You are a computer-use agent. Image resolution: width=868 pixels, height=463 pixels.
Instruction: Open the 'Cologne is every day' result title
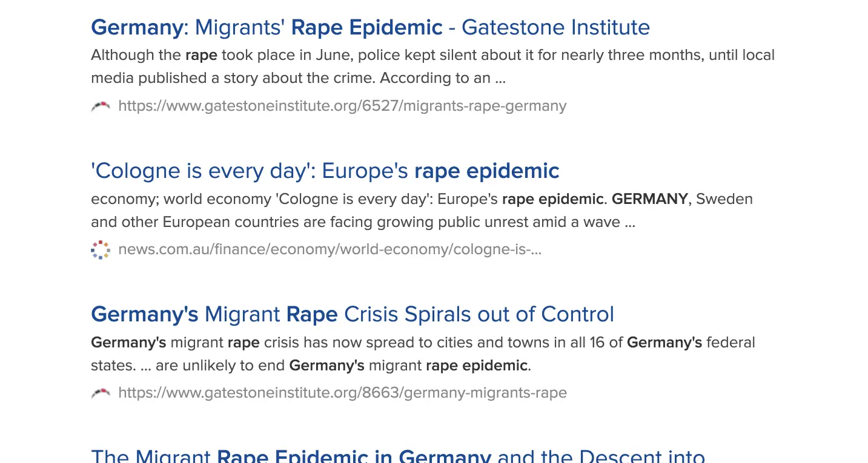pos(325,171)
